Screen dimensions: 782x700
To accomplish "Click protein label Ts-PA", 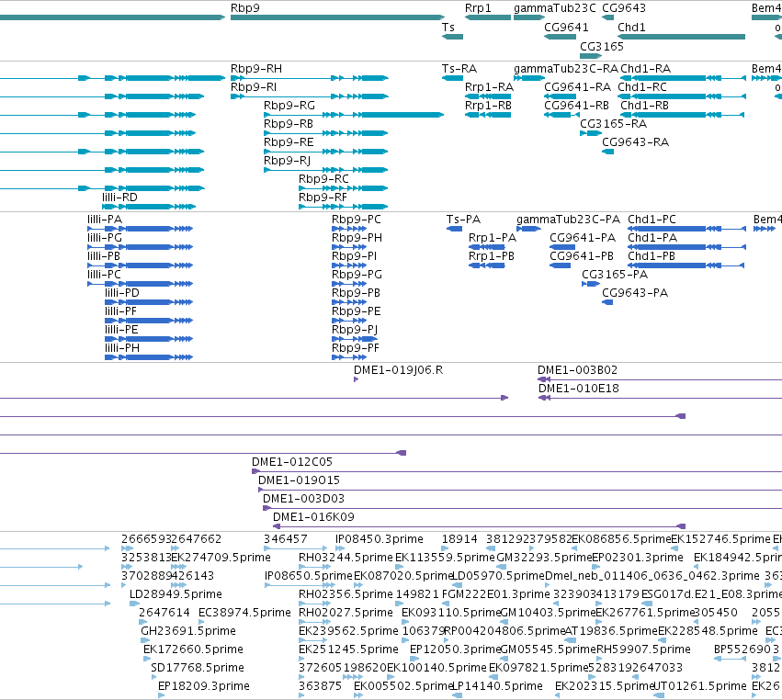I will [463, 220].
